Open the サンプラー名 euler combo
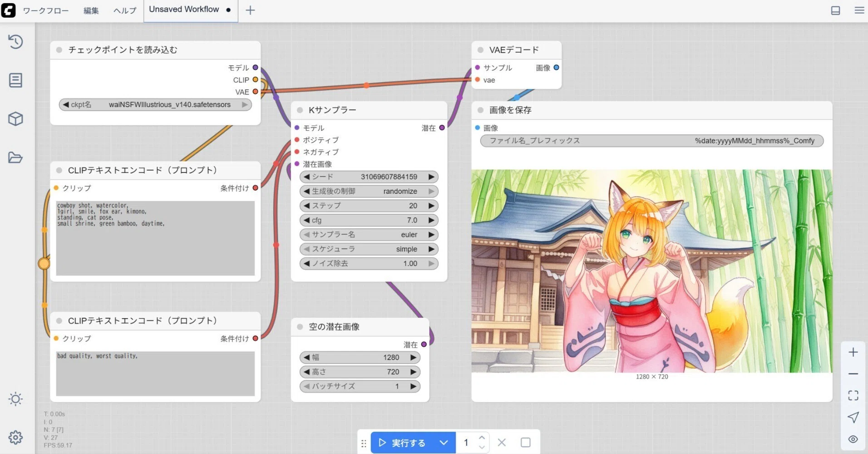Screen dimensions: 868x454 click(369, 235)
